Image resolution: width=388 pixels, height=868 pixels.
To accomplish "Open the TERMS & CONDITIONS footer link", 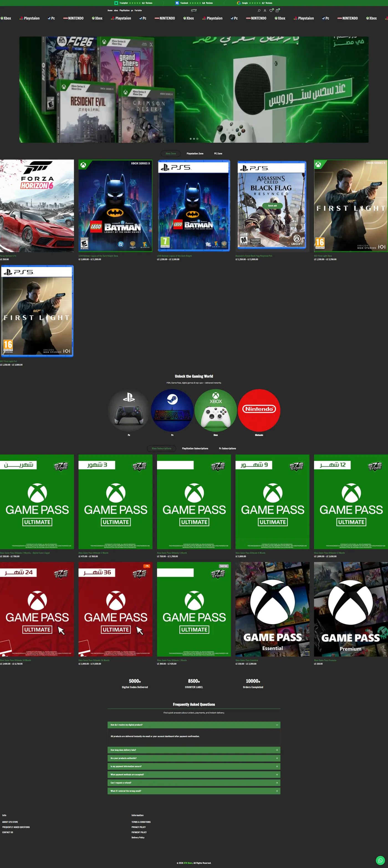I will [x=141, y=822].
